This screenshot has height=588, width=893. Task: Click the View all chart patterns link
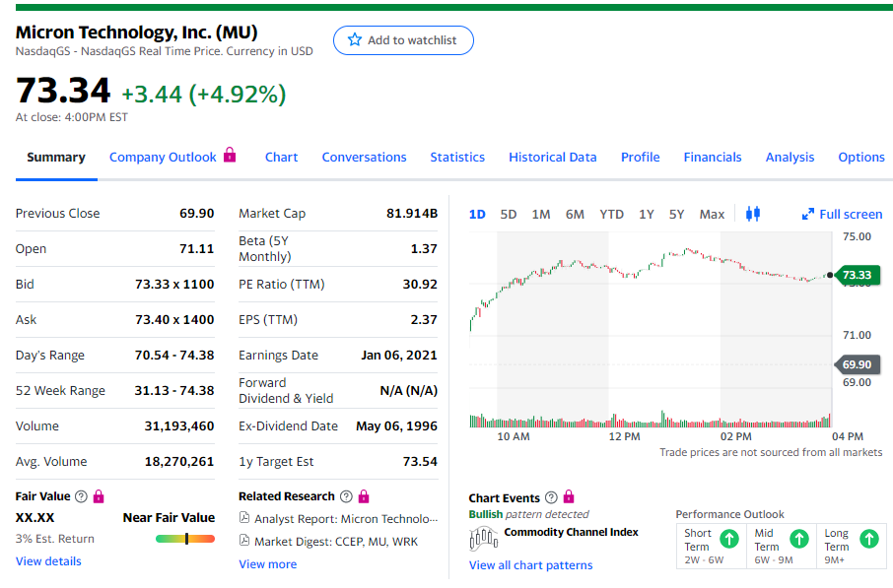coord(530,565)
